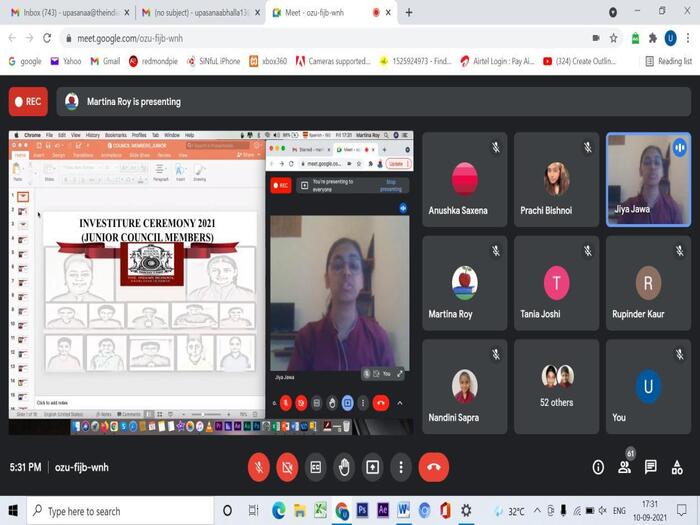
Task: Open the Reading list
Action: [x=668, y=61]
